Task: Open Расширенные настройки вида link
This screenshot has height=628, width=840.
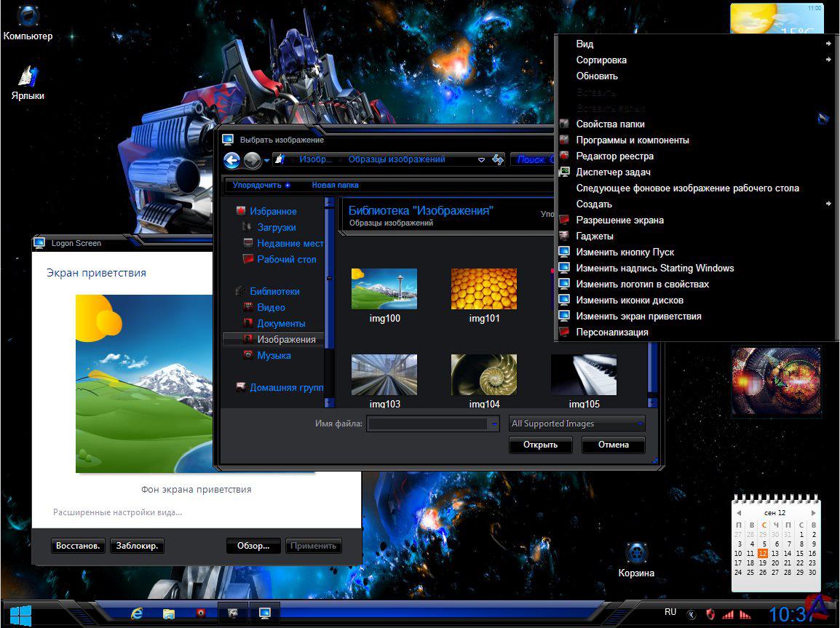Action: tap(117, 512)
